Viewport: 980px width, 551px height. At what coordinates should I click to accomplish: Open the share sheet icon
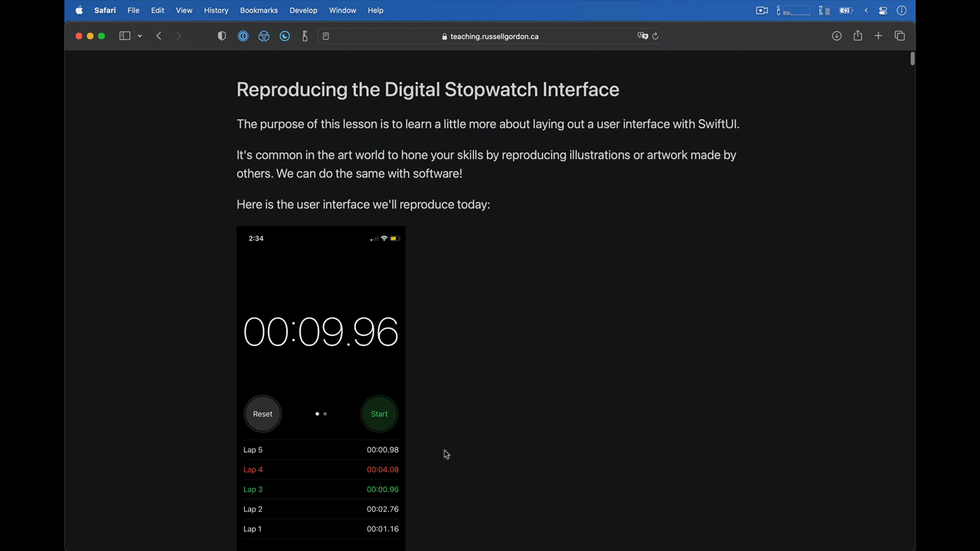[857, 36]
